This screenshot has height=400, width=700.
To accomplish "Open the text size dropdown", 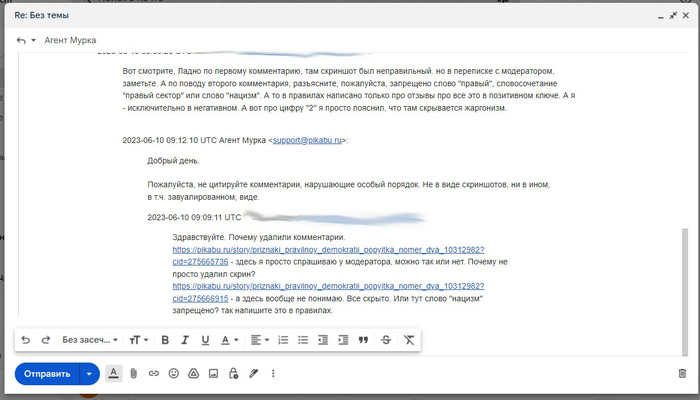I will coord(138,340).
